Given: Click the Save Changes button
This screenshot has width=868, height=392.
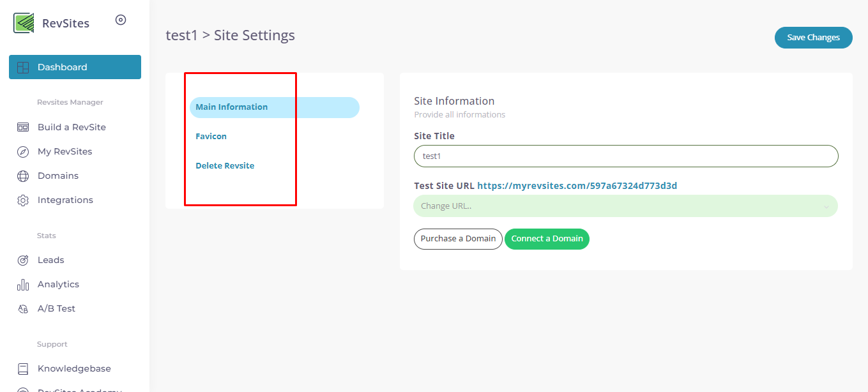Looking at the screenshot, I should (x=813, y=38).
